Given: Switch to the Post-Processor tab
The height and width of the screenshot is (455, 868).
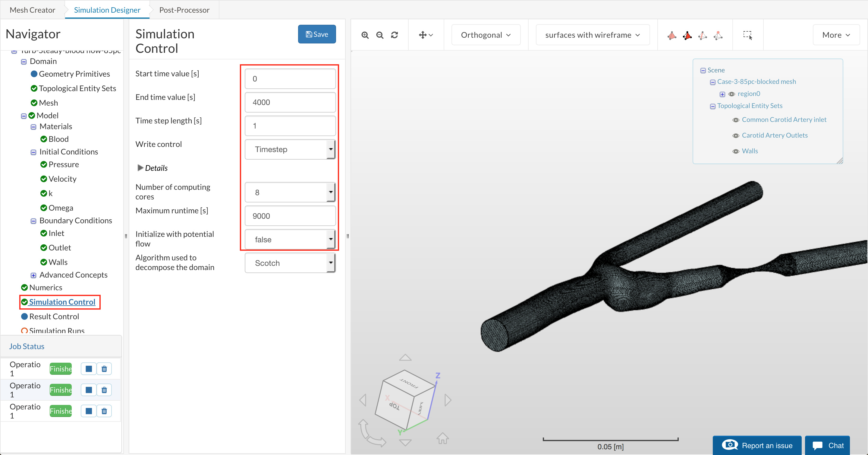Looking at the screenshot, I should [184, 10].
